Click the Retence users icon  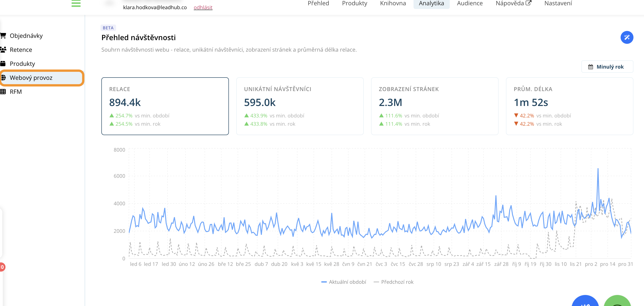point(3,50)
